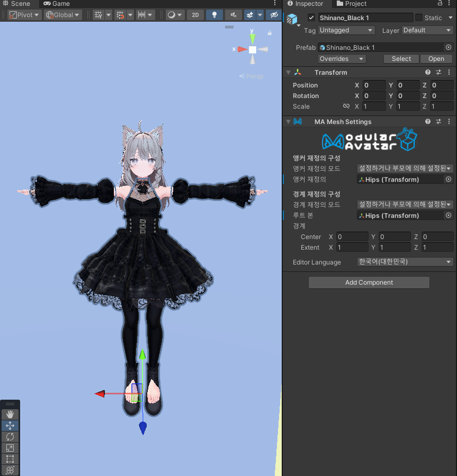Image resolution: width=457 pixels, height=476 pixels.
Task: Open MA Mesh Settings help icon
Action: click(428, 122)
